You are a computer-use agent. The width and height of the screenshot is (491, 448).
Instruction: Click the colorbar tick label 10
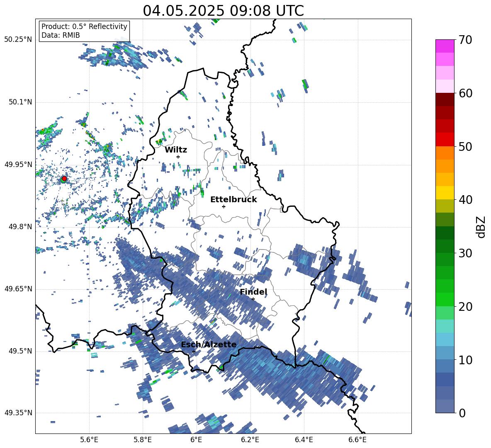[465, 360]
